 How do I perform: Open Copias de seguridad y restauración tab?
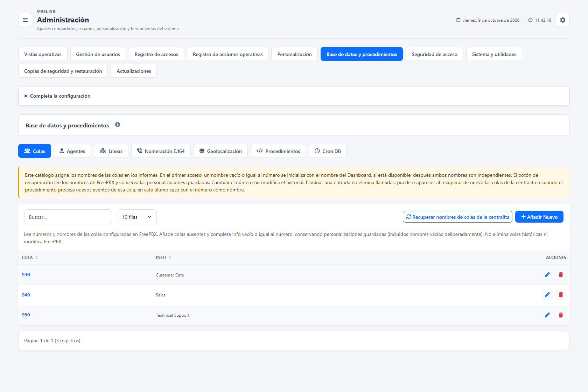pos(63,71)
